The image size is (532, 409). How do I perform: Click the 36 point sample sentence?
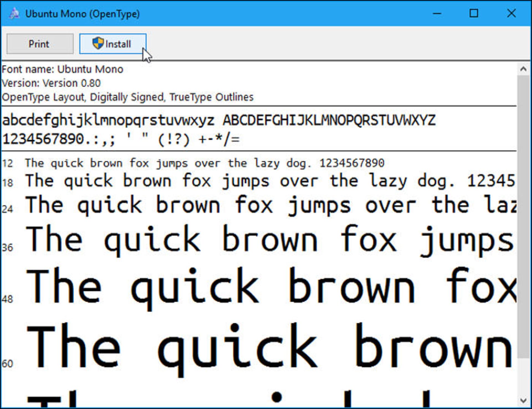coord(270,241)
